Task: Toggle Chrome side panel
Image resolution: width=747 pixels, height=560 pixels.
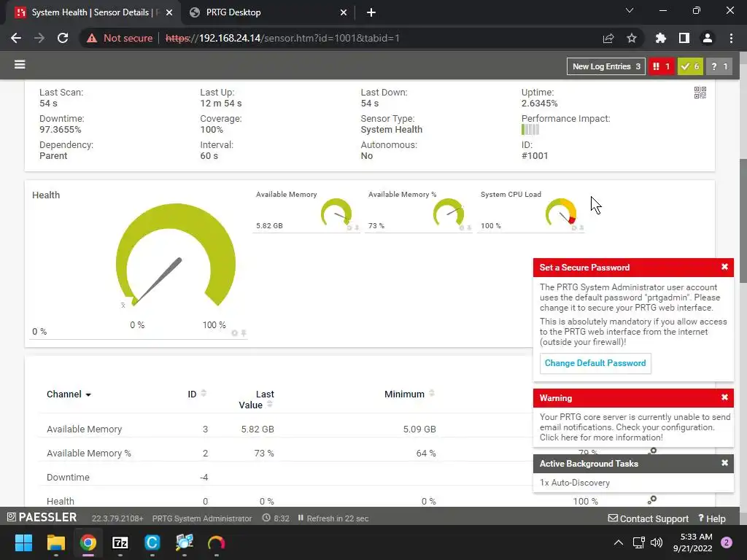Action: [684, 38]
